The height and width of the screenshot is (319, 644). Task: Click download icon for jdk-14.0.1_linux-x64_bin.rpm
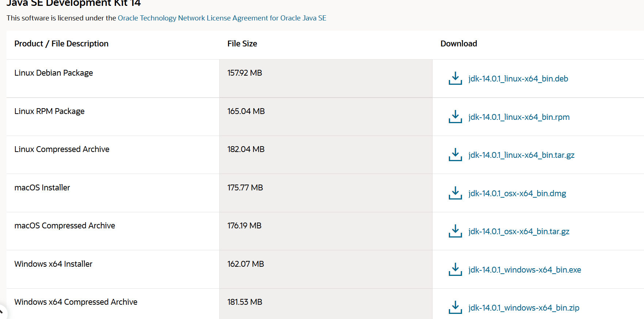(455, 117)
